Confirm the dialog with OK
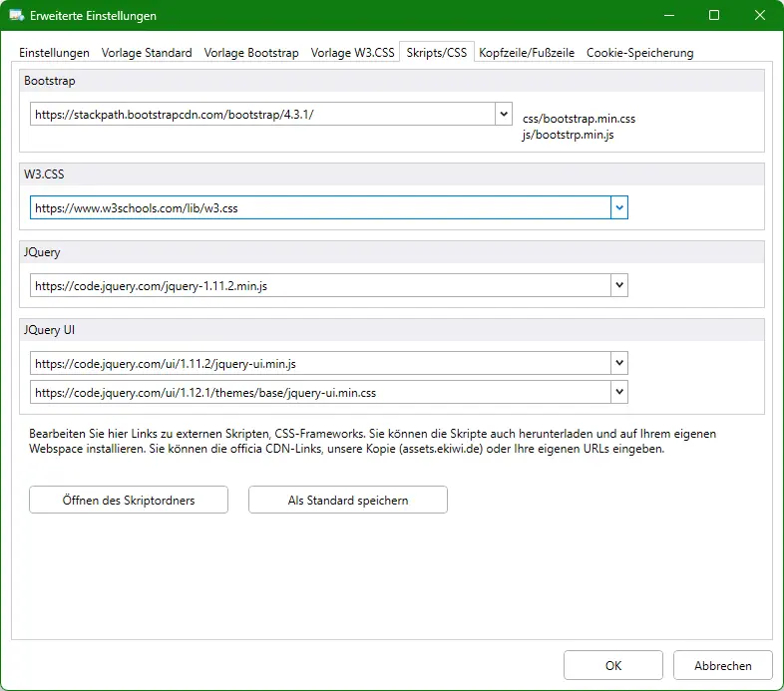 click(612, 666)
